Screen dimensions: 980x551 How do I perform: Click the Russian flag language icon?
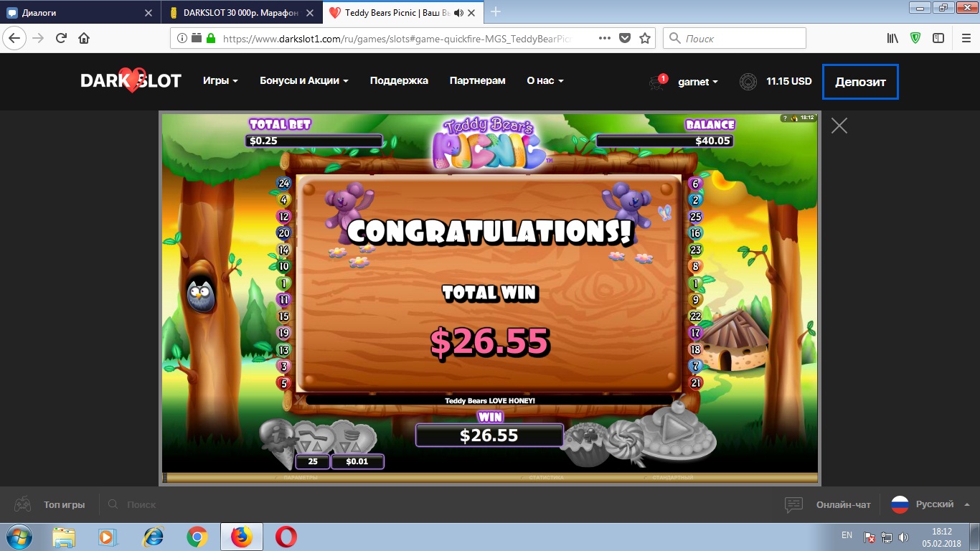[x=900, y=504]
